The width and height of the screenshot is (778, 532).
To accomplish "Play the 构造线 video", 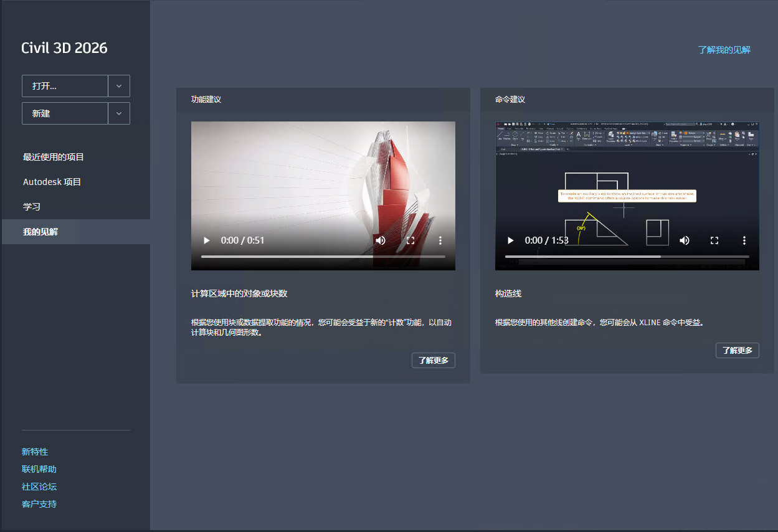I will pos(510,240).
